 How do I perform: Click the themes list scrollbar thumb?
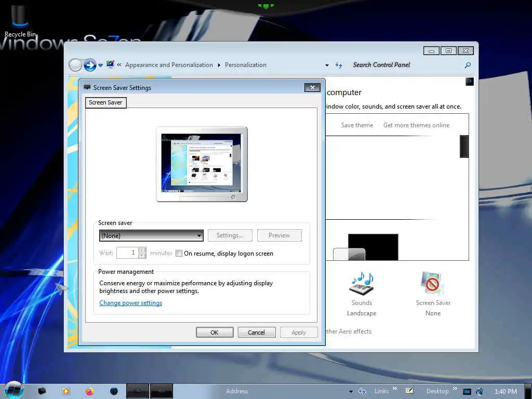[464, 146]
